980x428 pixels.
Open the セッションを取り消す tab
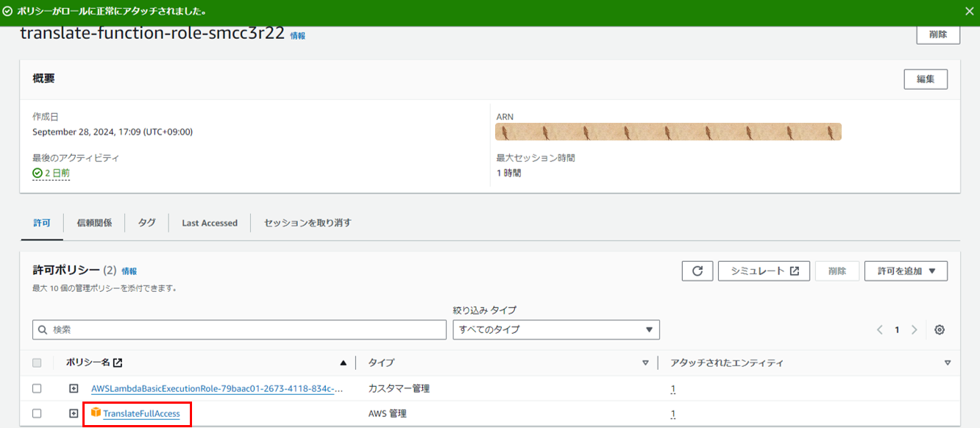tap(308, 223)
